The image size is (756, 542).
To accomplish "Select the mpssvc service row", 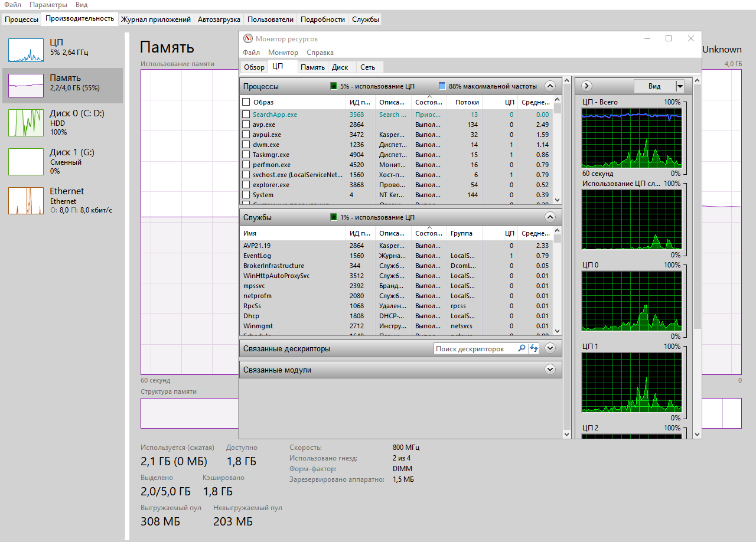I will [x=396, y=286].
